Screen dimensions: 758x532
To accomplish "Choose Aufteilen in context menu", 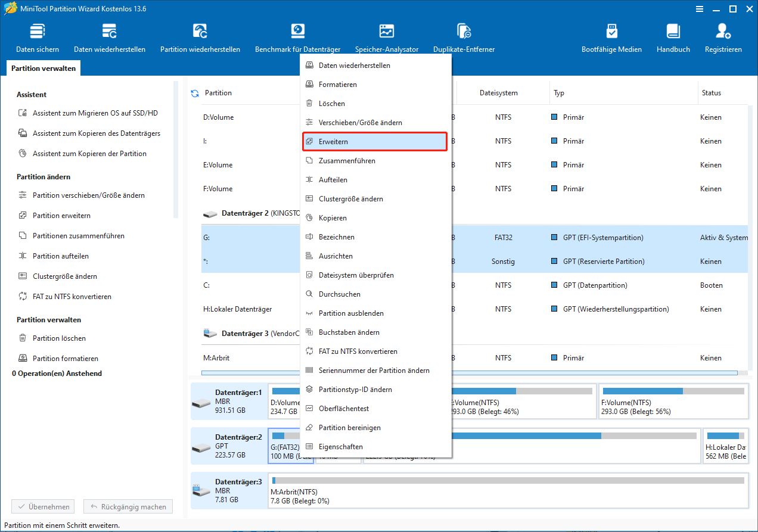I will [x=375, y=180].
